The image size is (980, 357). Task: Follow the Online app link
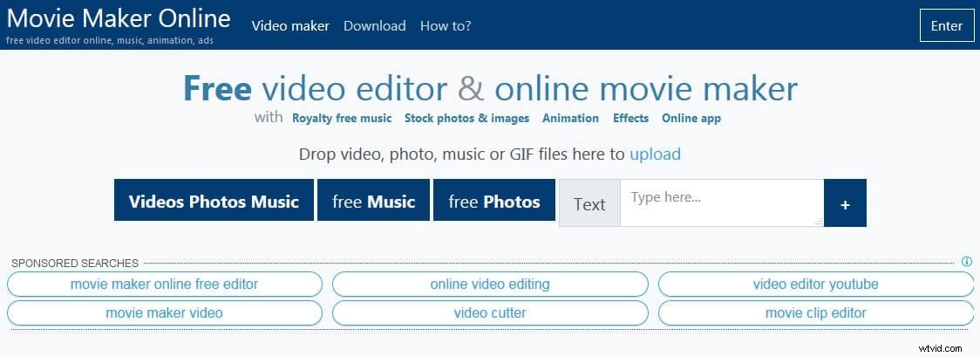pyautogui.click(x=691, y=118)
